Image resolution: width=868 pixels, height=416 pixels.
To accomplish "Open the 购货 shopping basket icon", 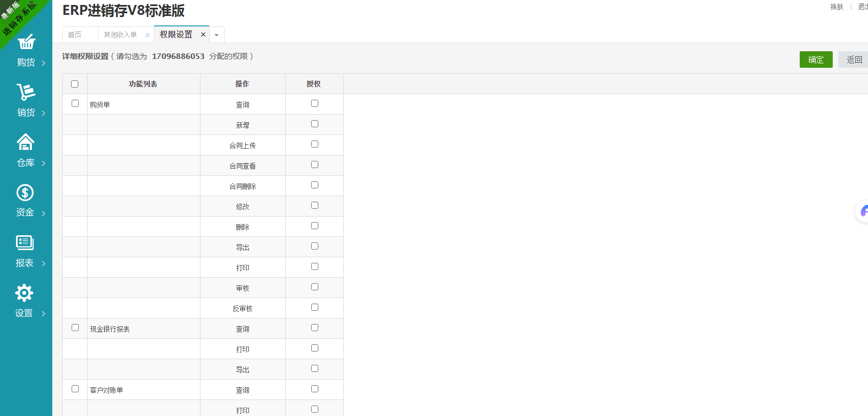I will [26, 42].
